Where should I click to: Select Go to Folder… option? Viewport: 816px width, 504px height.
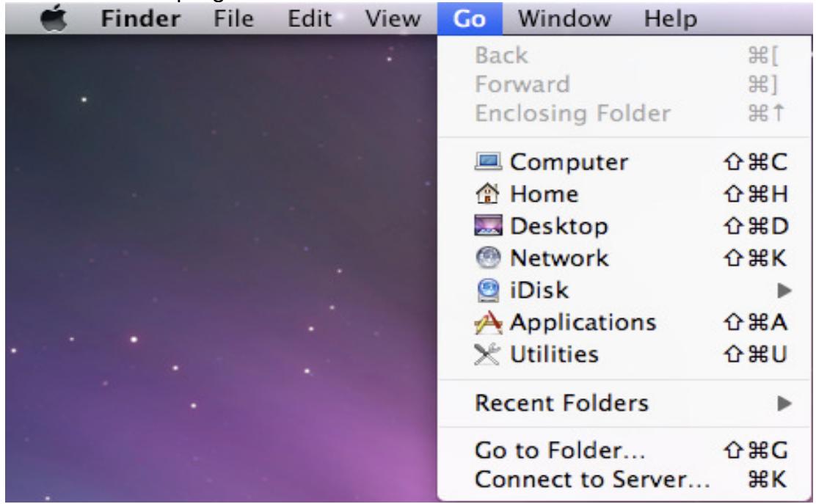point(624,450)
